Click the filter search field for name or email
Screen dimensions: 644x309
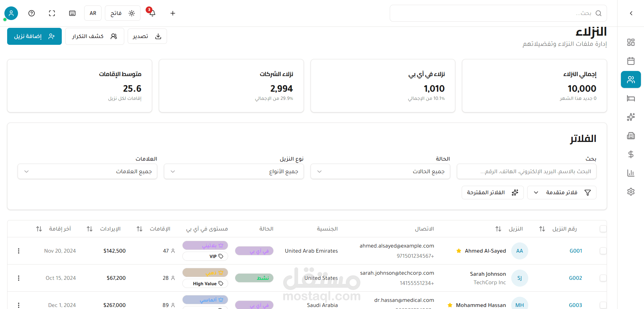(x=527, y=171)
